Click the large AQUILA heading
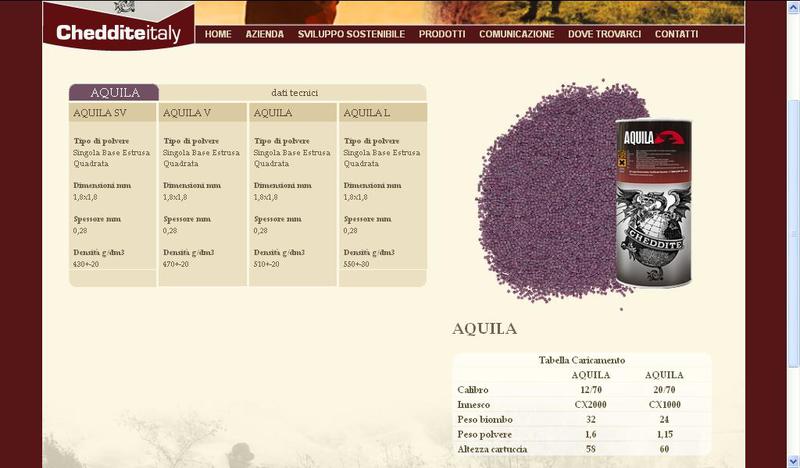This screenshot has width=800, height=468. coord(484,329)
